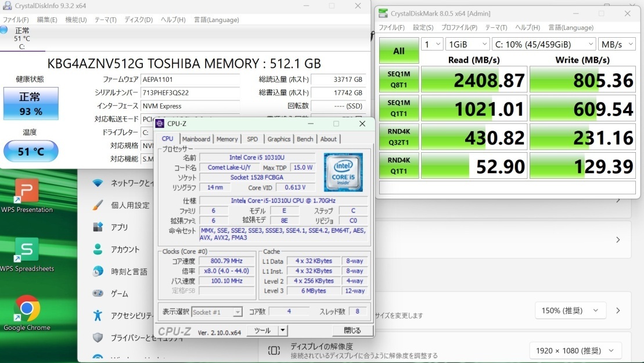Click the CrystalDiskMark title bar icon

point(383,13)
